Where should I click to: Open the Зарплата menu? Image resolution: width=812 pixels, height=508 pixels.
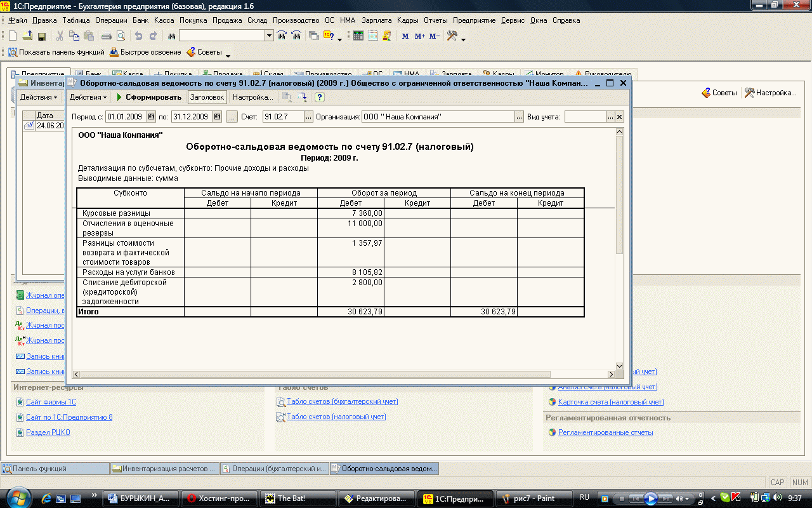pos(377,20)
